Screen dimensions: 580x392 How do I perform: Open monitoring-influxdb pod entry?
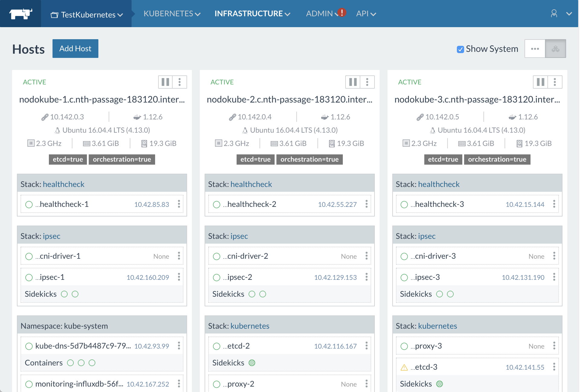click(x=79, y=384)
